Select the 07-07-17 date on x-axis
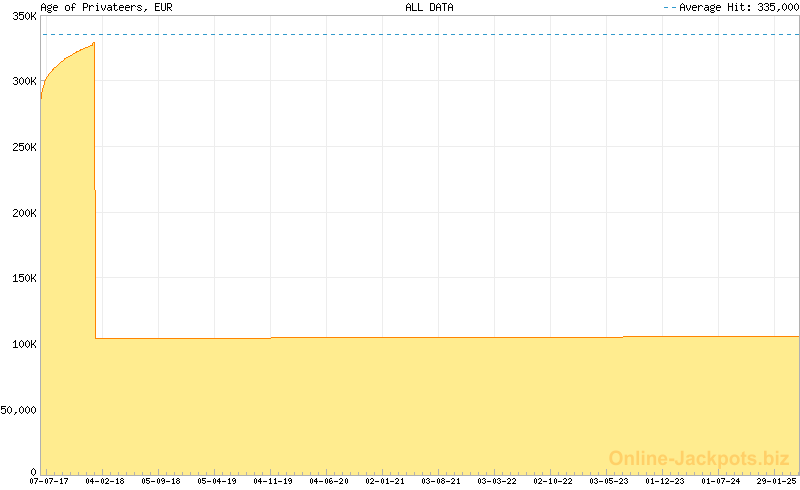The width and height of the screenshot is (800, 490). click(50, 481)
